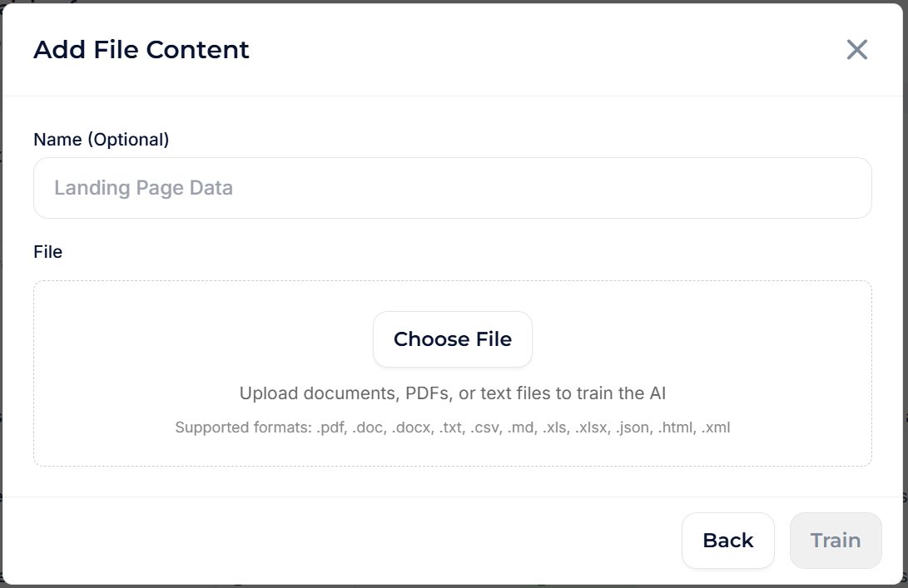Viewport: 908px width, 588px height.
Task: Focus the Name (Optional) input field
Action: click(452, 188)
